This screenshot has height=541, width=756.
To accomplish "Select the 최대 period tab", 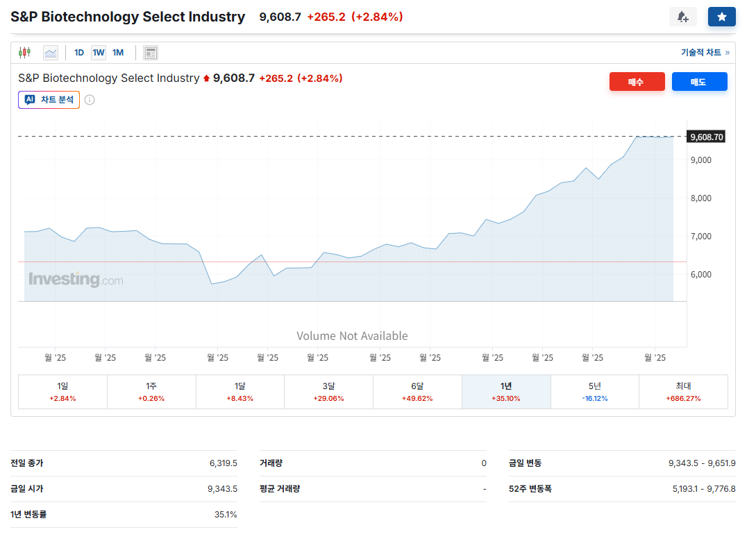I will tap(683, 392).
